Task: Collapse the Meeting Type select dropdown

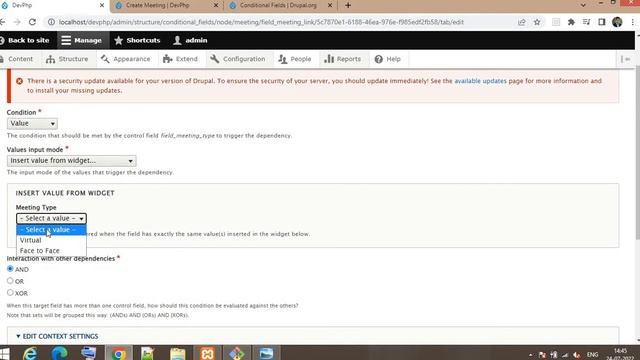Action: 51,218
